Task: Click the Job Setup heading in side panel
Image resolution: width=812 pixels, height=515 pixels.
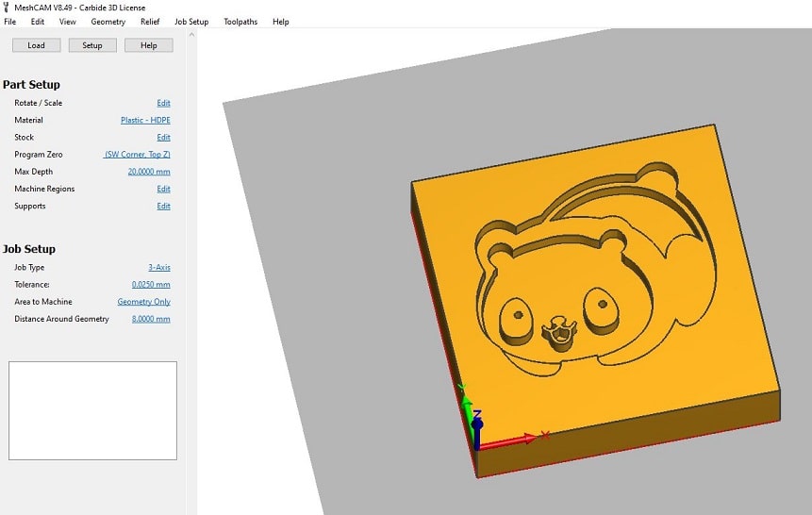Action: [29, 249]
